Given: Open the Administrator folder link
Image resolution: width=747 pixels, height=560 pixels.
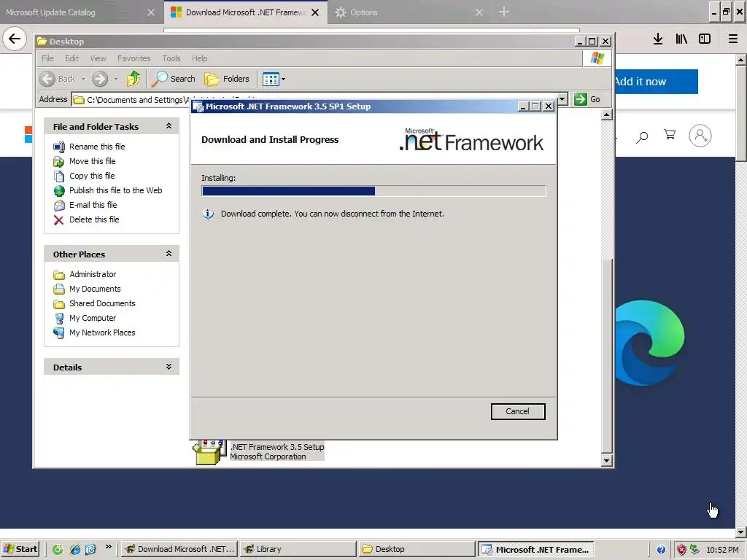Looking at the screenshot, I should [93, 274].
